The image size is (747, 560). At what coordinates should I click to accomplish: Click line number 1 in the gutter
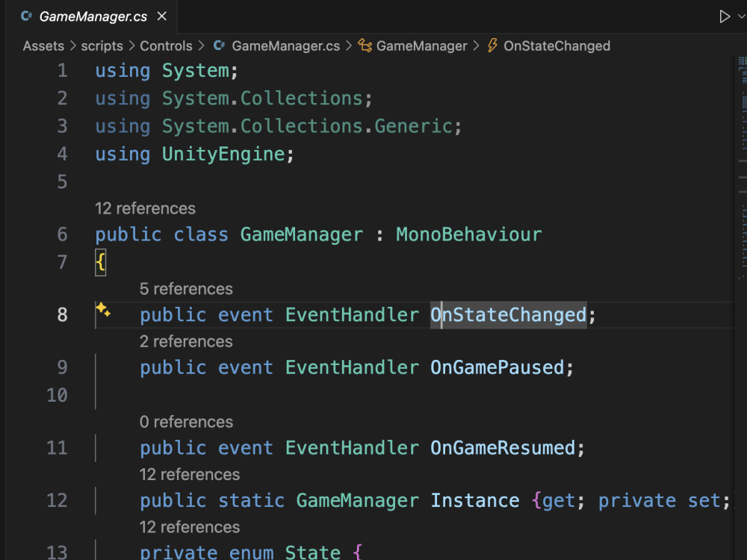pos(63,70)
